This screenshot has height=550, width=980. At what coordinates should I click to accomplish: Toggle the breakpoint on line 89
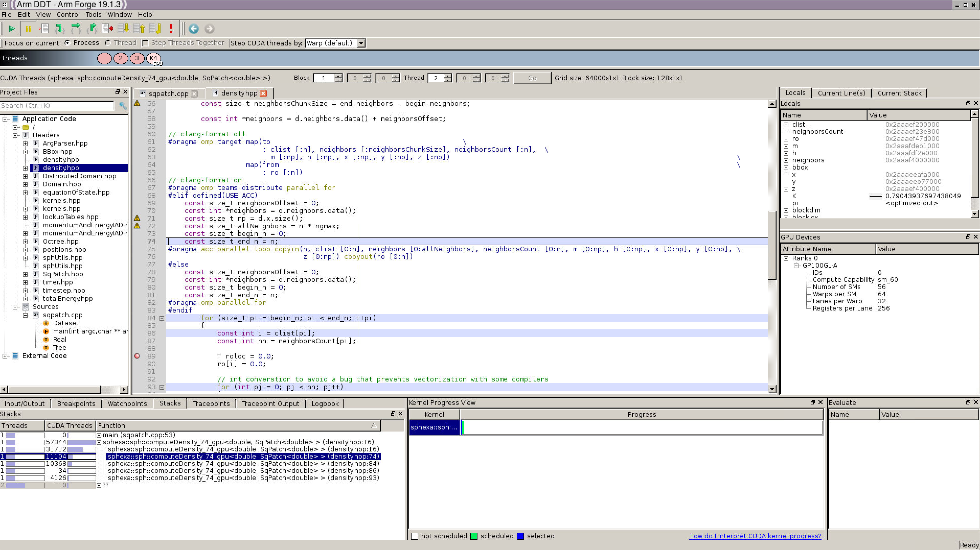(137, 356)
